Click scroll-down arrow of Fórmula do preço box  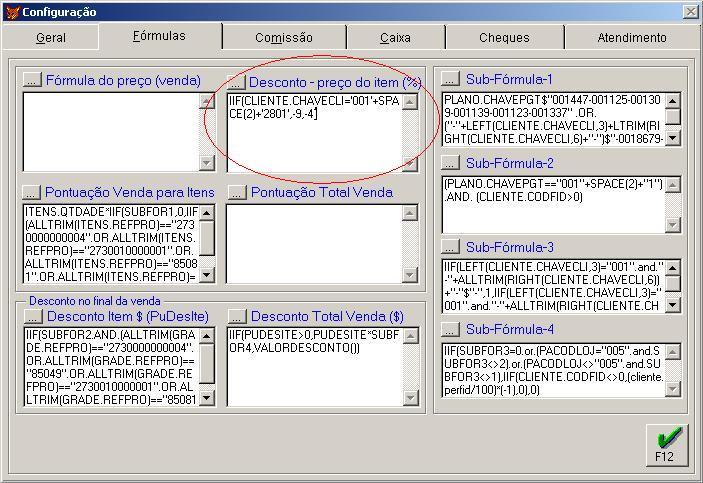point(207,162)
